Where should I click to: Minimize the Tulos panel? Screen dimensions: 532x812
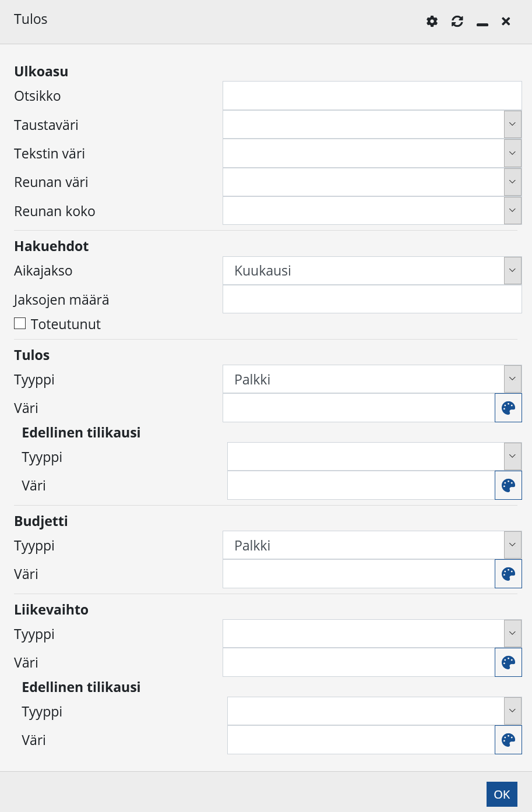(x=482, y=22)
